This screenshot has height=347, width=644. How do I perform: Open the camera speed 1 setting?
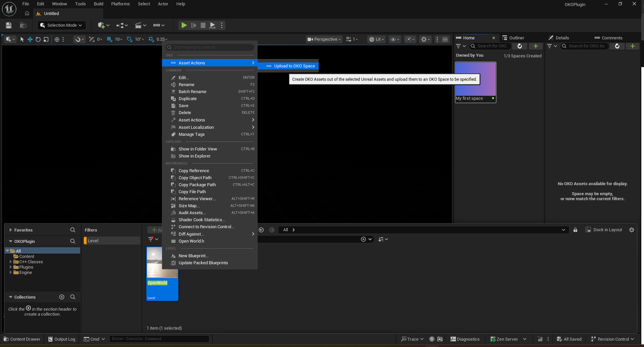352,39
